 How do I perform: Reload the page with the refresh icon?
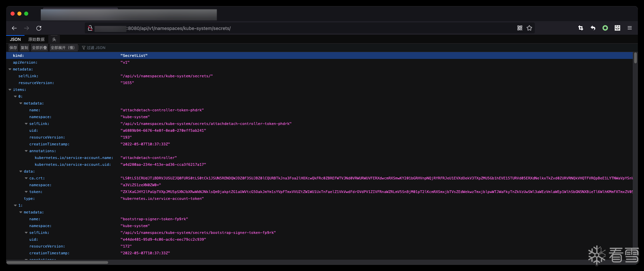click(39, 28)
